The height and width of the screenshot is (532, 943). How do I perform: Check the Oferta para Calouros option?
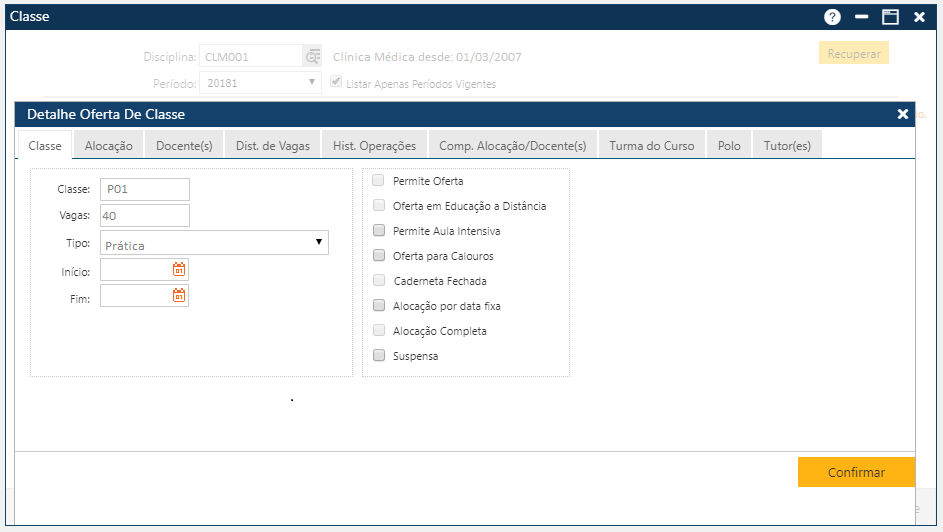pyautogui.click(x=379, y=256)
